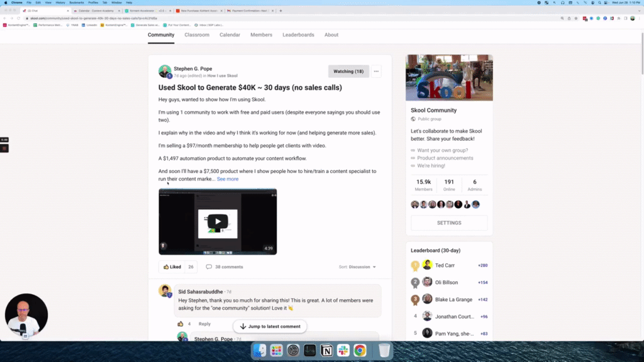
Task: Click the speech-bubble icon beside 38 comments
Action: coord(208,266)
